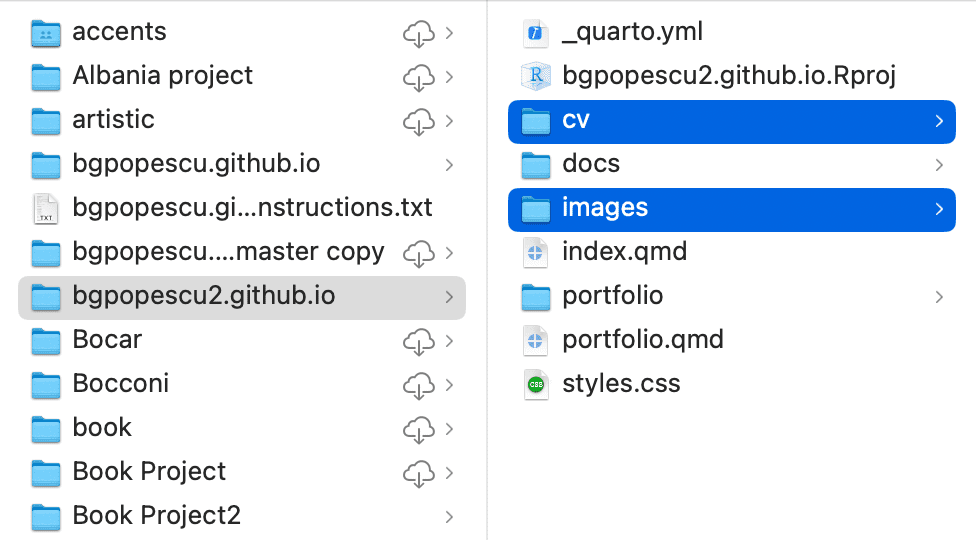Select the images folder
This screenshot has width=976, height=540.
604,208
